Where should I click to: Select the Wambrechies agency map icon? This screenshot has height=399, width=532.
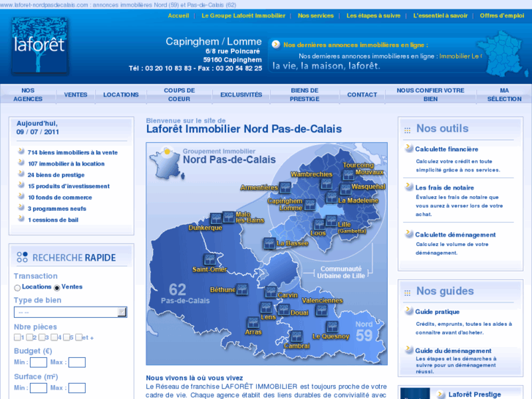326,183
